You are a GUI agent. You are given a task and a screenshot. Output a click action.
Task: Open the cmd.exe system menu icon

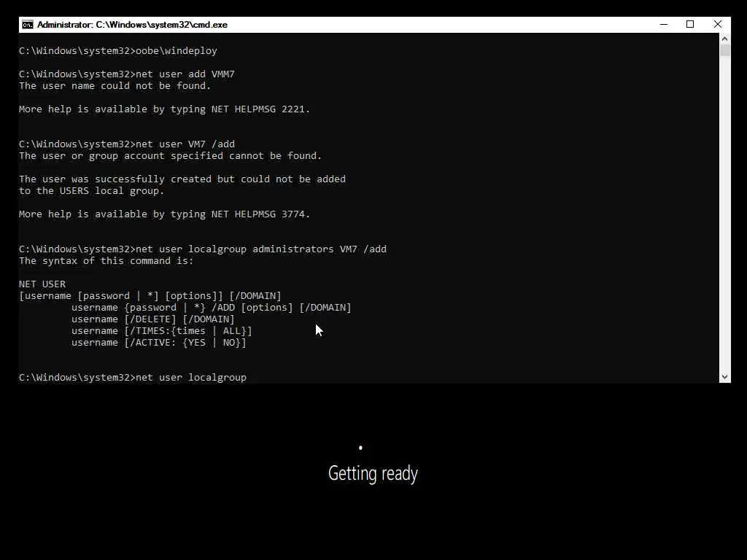click(28, 25)
